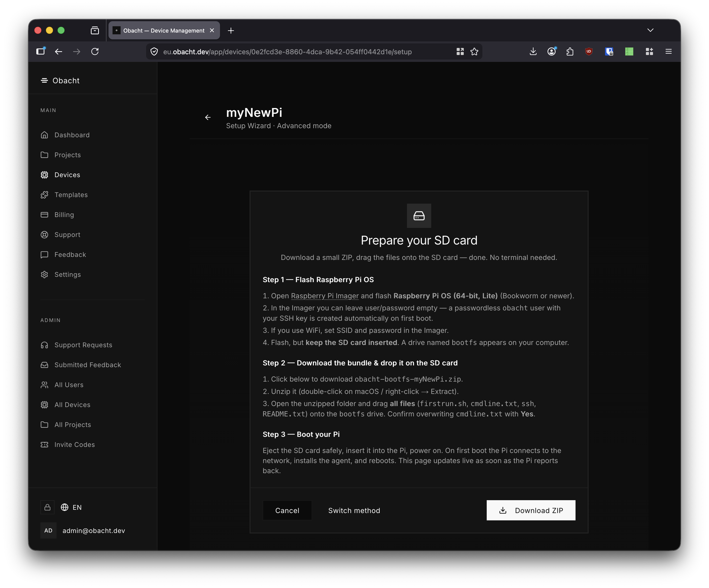Click the SD card drive icon tile

click(x=419, y=216)
